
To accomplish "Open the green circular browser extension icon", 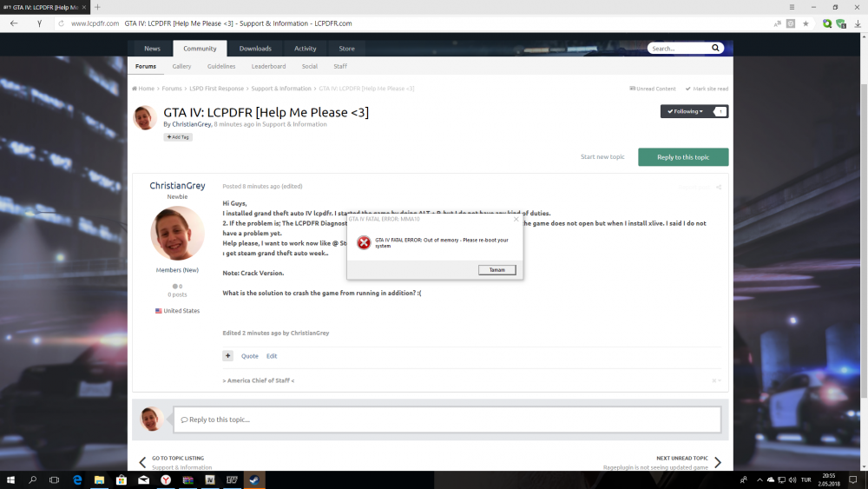I will point(827,23).
